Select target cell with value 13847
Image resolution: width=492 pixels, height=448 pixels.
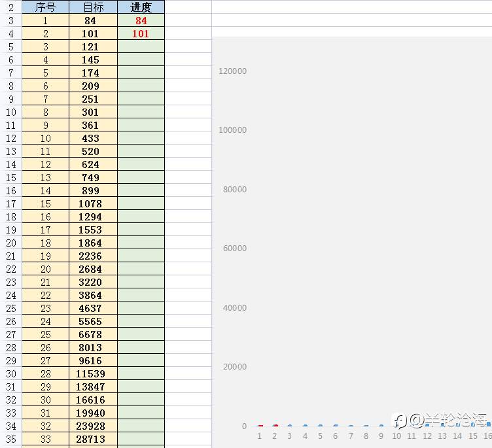[x=93, y=387]
